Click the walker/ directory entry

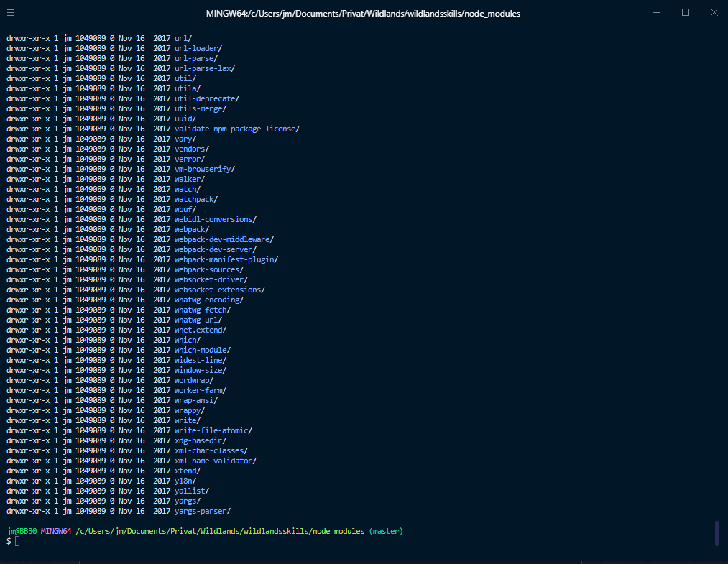coord(190,179)
